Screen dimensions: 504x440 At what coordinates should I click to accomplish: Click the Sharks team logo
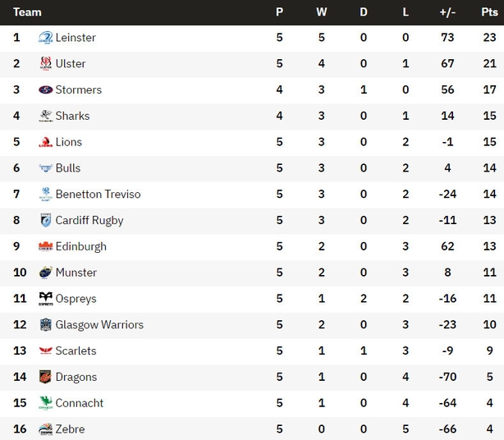pos(46,116)
